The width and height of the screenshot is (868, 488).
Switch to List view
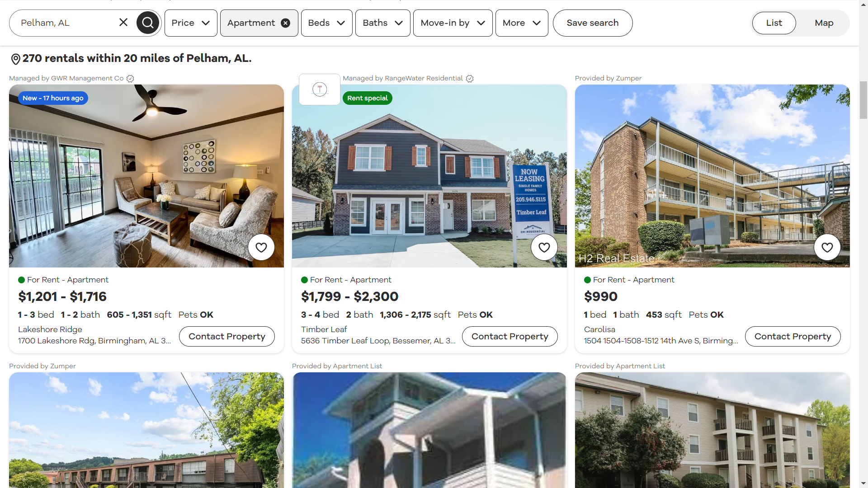coord(774,23)
